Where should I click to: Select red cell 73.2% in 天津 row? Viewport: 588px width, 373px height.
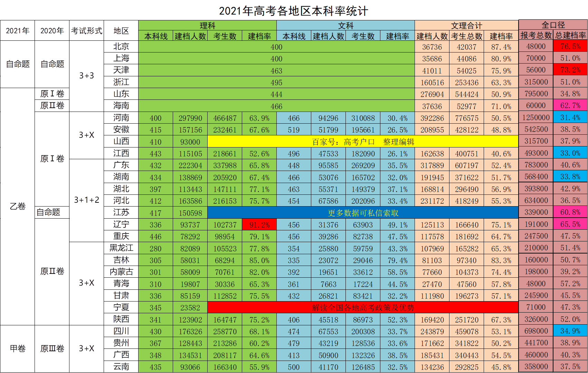(x=570, y=70)
